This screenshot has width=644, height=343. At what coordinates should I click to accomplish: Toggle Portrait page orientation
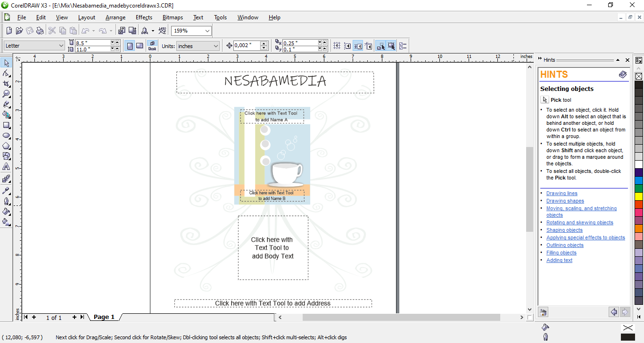(130, 46)
